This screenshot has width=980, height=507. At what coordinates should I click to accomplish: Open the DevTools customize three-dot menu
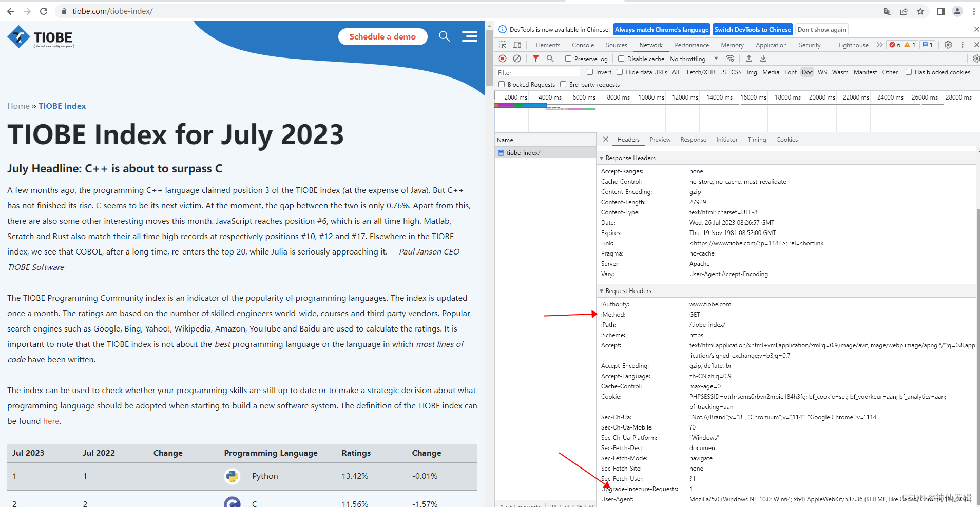point(963,45)
